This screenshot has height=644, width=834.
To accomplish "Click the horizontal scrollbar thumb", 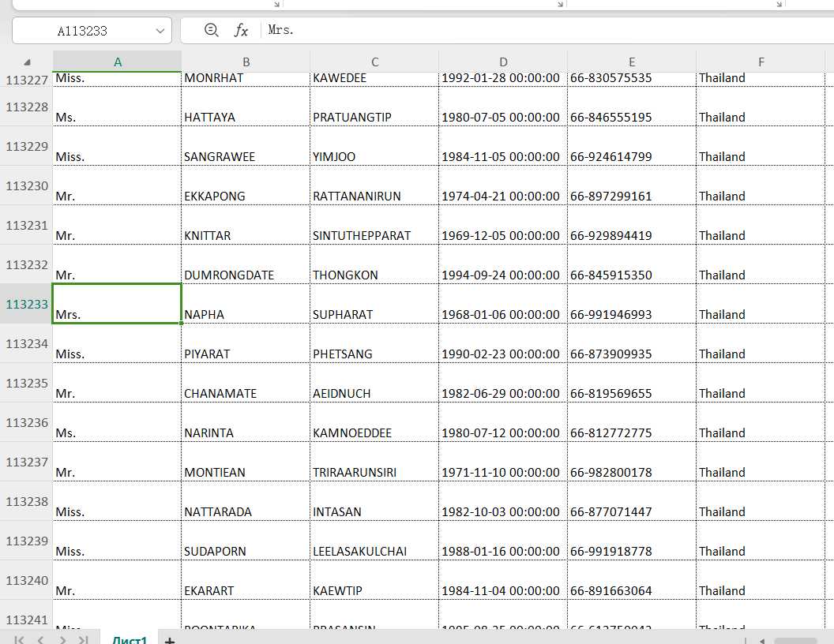I will pos(795,641).
